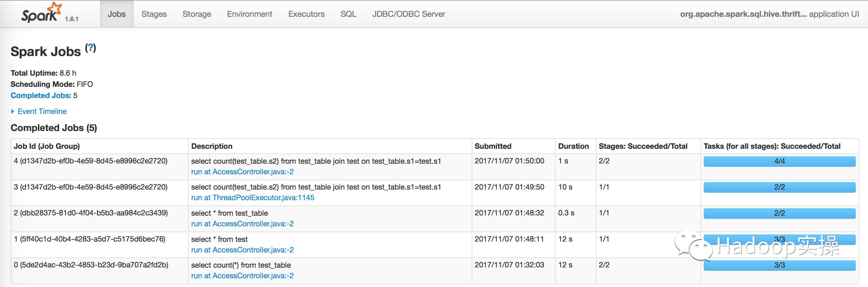Click job 0's 3/3 task progress bar
Viewport: 868px width, 287px height.
tap(779, 265)
